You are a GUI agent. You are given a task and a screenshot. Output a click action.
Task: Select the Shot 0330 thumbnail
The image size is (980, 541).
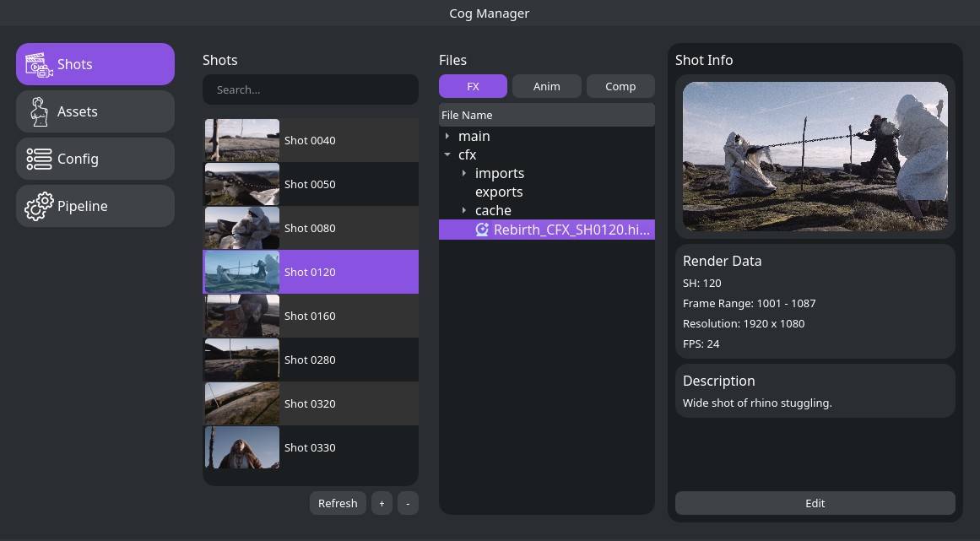click(x=242, y=447)
